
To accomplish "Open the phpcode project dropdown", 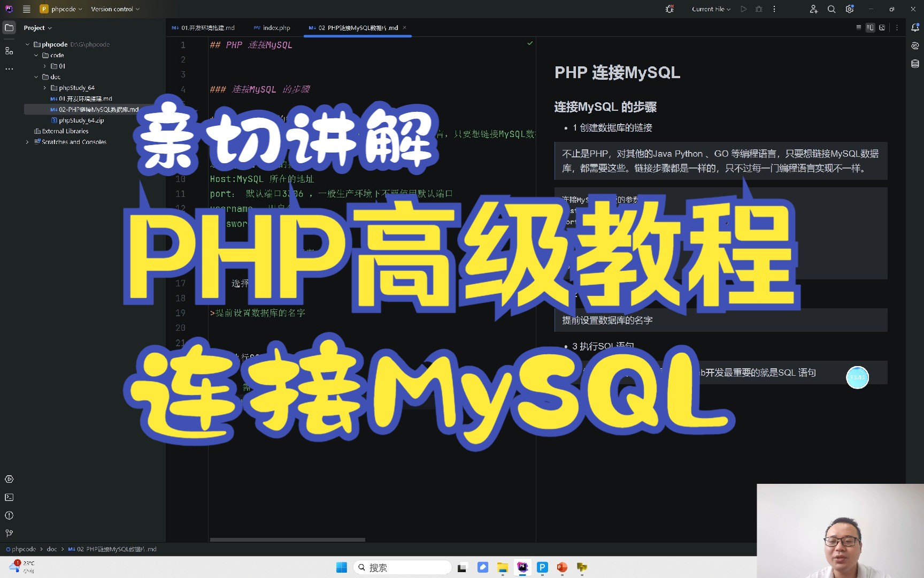I will (x=61, y=9).
